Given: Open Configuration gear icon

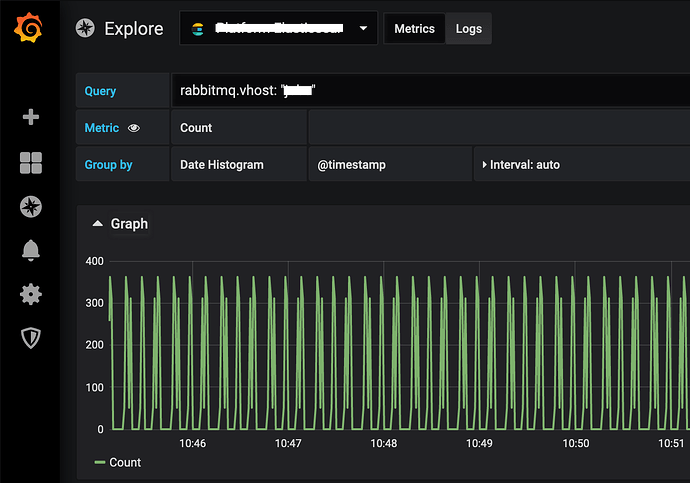Looking at the screenshot, I should coord(30,294).
